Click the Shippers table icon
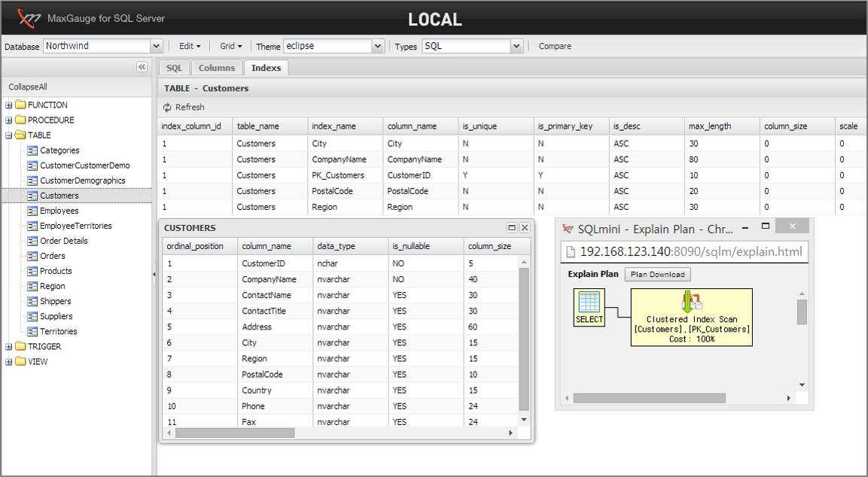The width and height of the screenshot is (868, 477). 32,301
